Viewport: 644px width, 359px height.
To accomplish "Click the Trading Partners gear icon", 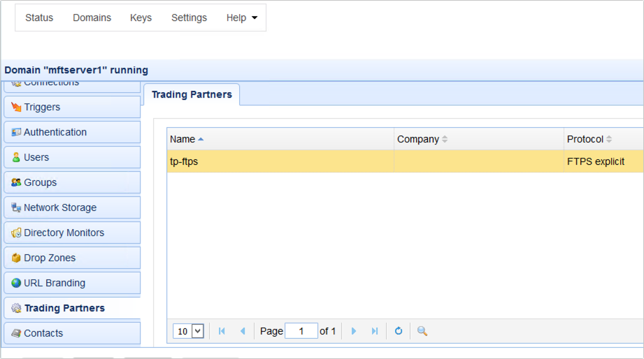I will 16,308.
